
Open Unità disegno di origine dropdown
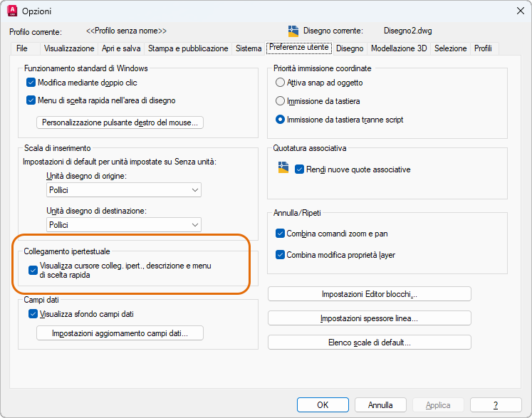pyautogui.click(x=124, y=190)
